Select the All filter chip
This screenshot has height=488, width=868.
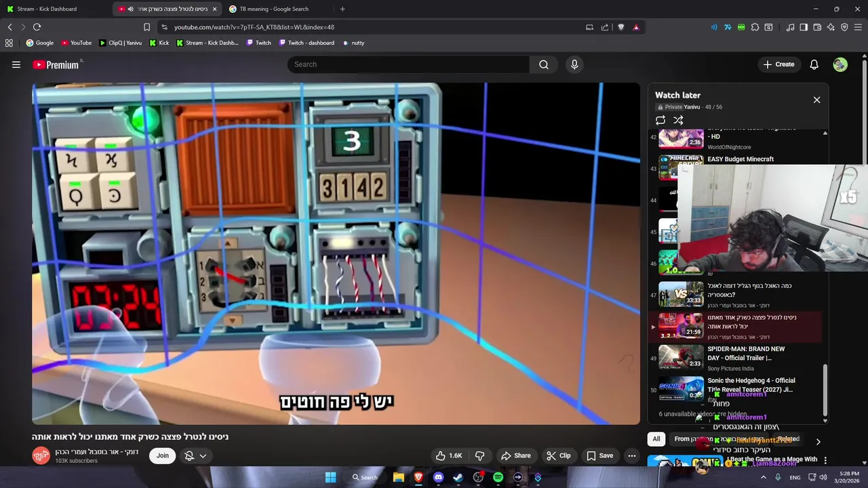coord(656,439)
